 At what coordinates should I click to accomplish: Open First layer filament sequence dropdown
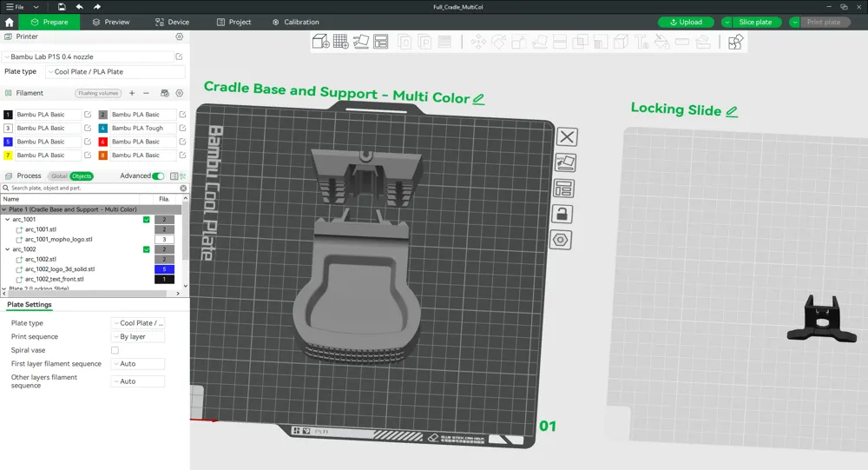pyautogui.click(x=138, y=364)
